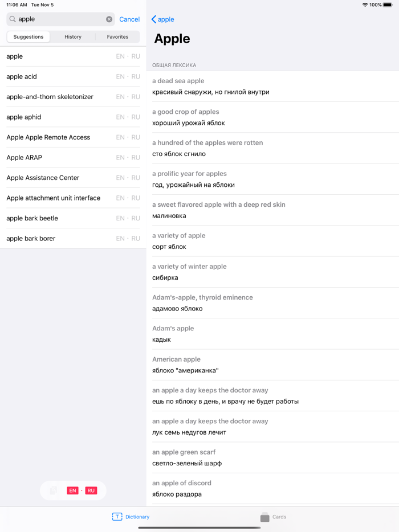Screen dimensions: 399x532
Task: Open the Cards tab icon
Action: (265, 517)
